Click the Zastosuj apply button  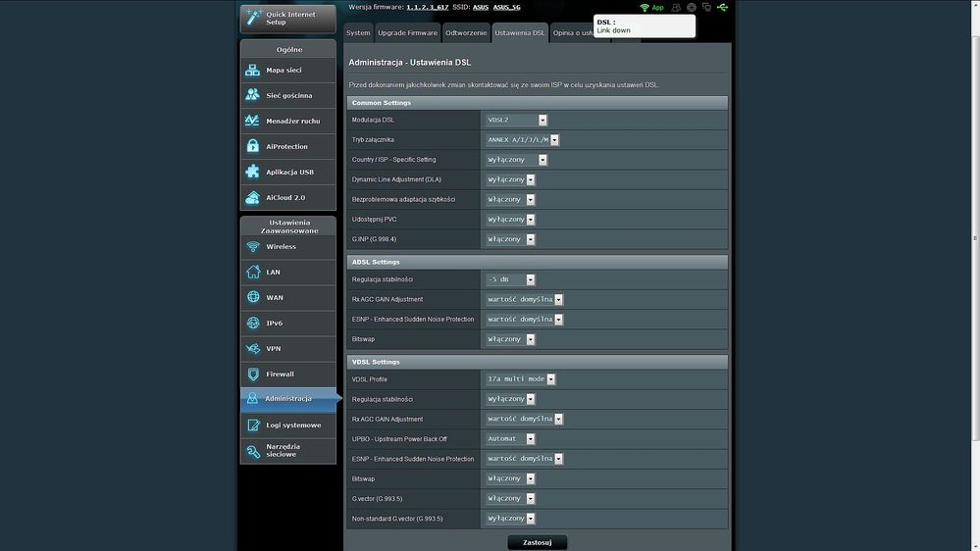(537, 542)
